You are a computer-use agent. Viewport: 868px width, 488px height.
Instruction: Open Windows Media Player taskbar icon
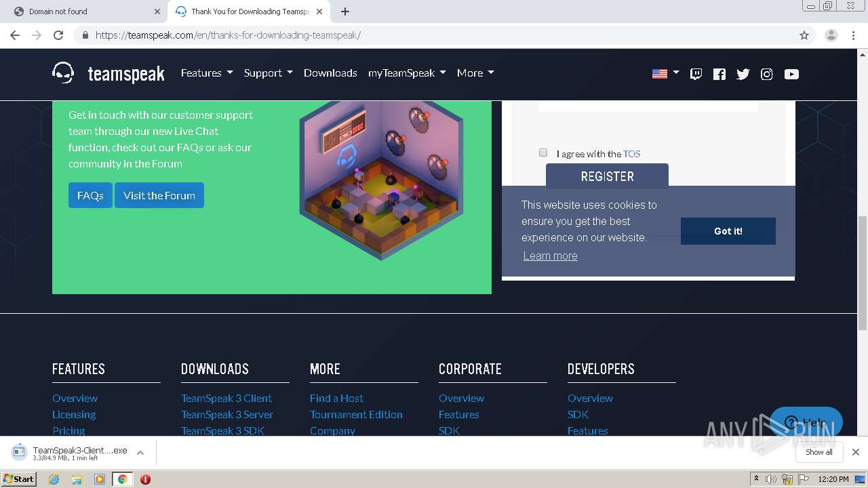coord(100,479)
